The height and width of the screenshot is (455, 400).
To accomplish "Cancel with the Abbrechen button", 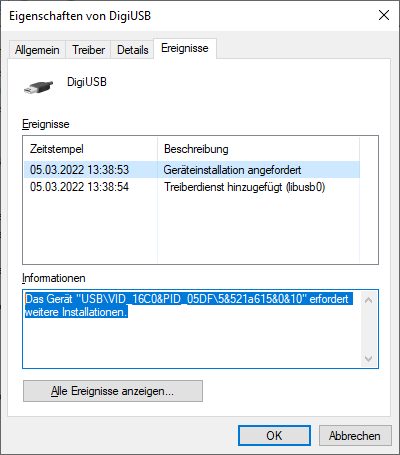I will tap(355, 435).
